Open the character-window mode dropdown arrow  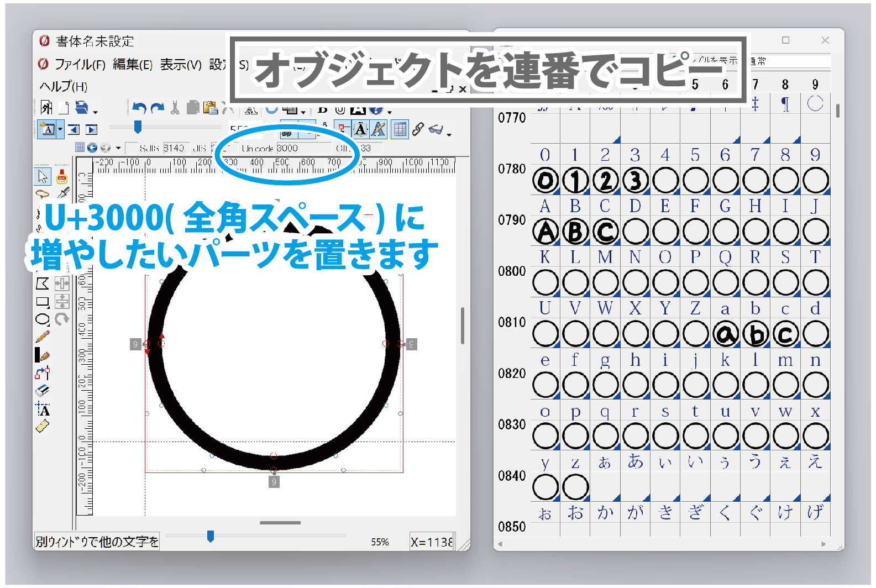pos(60,129)
